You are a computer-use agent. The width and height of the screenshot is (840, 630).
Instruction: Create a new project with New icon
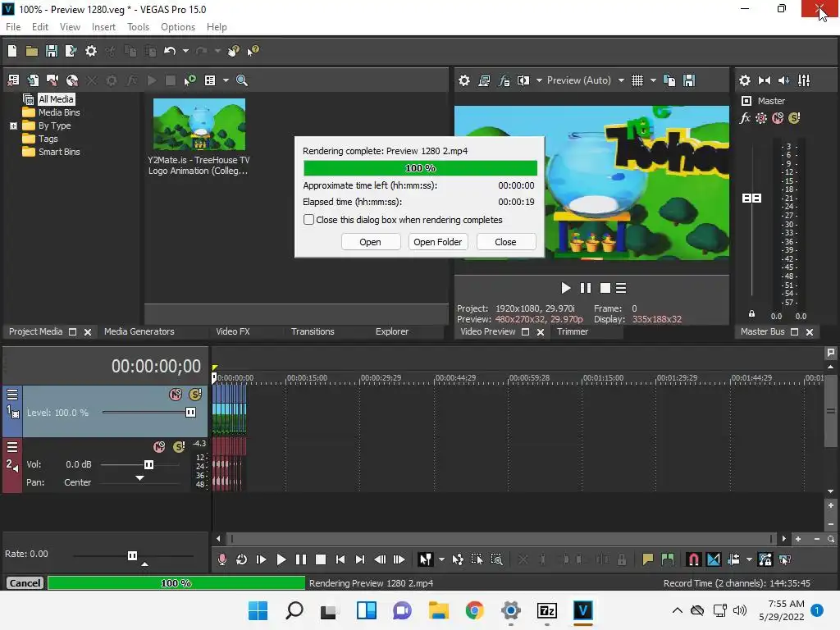[12, 51]
